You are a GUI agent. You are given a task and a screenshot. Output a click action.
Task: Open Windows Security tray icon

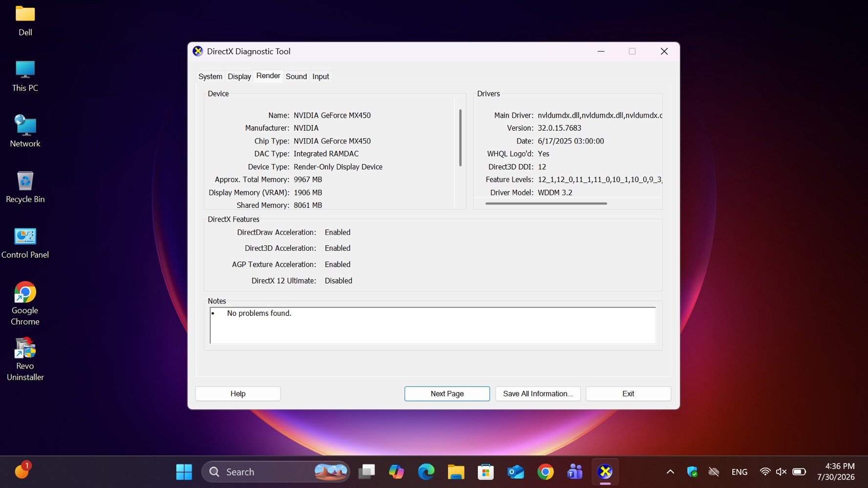pos(692,472)
